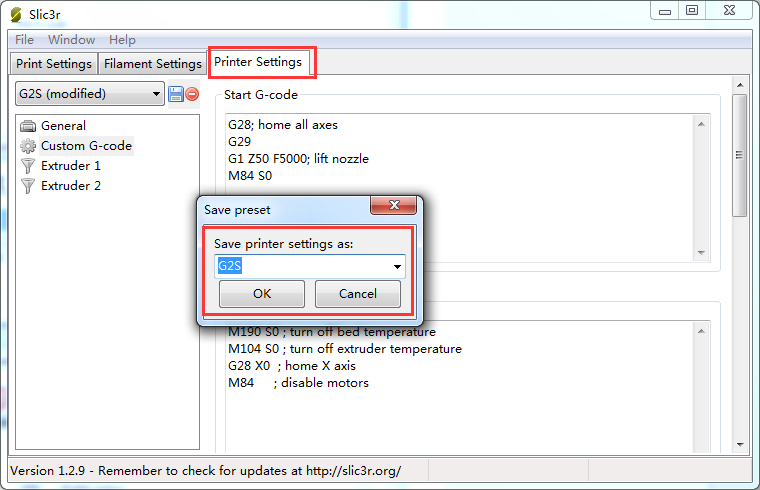This screenshot has height=490, width=760.
Task: Open the Help menu
Action: coord(122,40)
